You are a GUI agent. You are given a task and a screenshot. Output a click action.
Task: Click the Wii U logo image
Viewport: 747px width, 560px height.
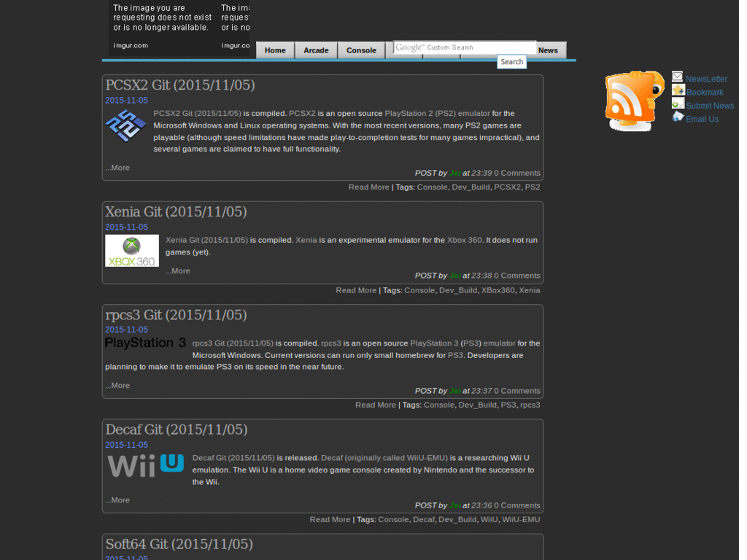tap(145, 466)
